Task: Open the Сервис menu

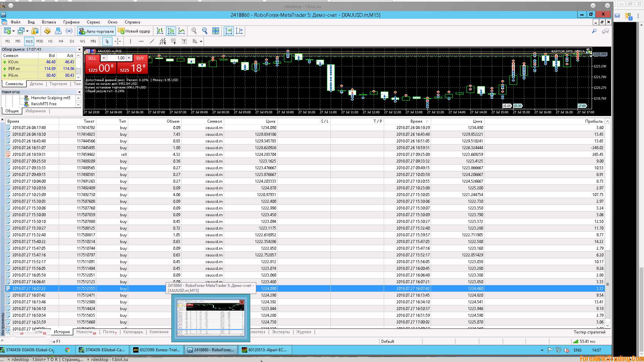Action: [x=93, y=22]
